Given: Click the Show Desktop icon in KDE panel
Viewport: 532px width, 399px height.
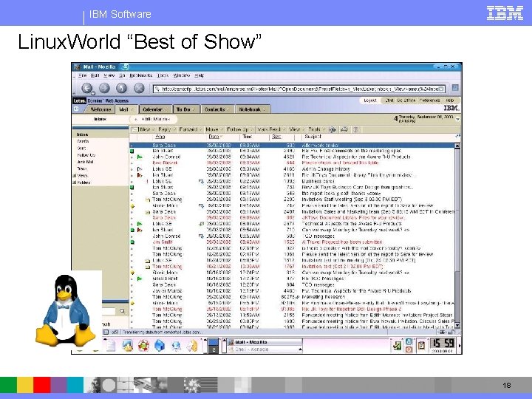Looking at the screenshot, I should tap(127, 346).
